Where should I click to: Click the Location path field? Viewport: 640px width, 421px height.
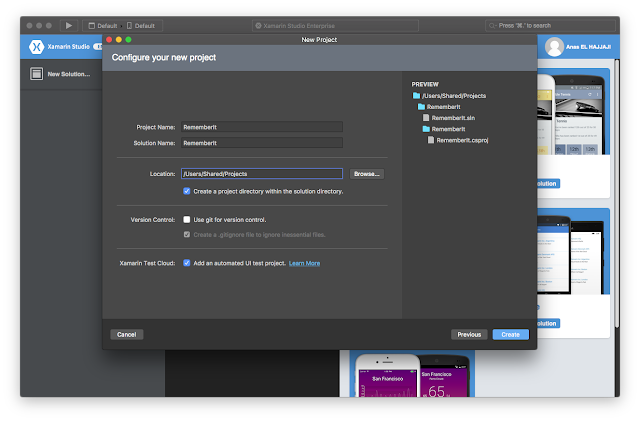coord(262,174)
